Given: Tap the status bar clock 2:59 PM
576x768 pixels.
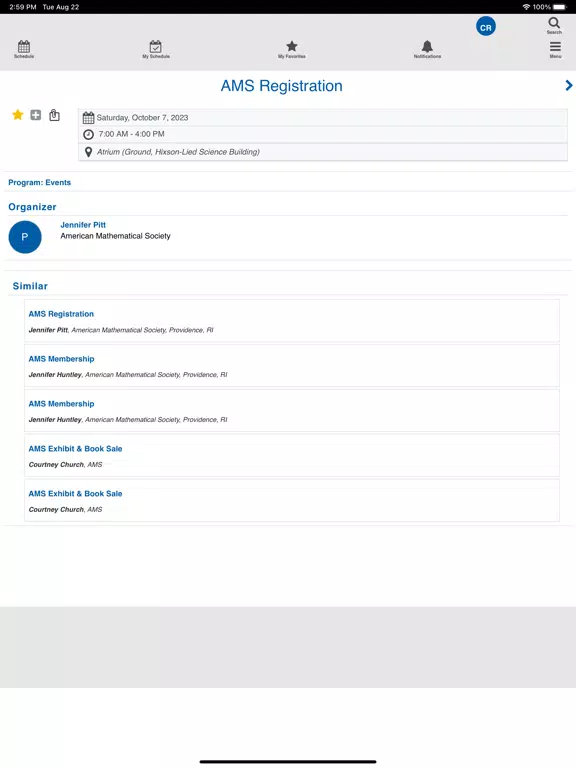Looking at the screenshot, I should pyautogui.click(x=23, y=7).
